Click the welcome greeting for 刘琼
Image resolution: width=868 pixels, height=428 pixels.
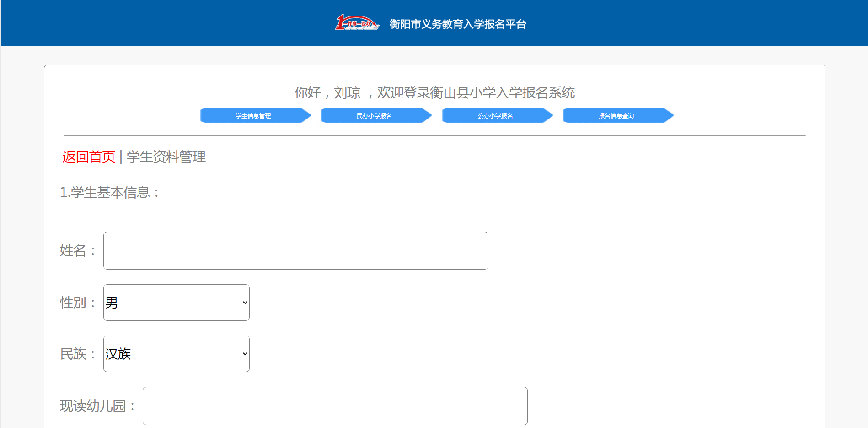pos(434,93)
